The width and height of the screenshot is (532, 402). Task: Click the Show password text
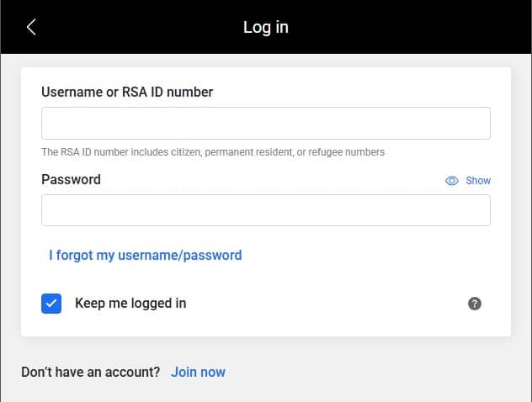[478, 181]
